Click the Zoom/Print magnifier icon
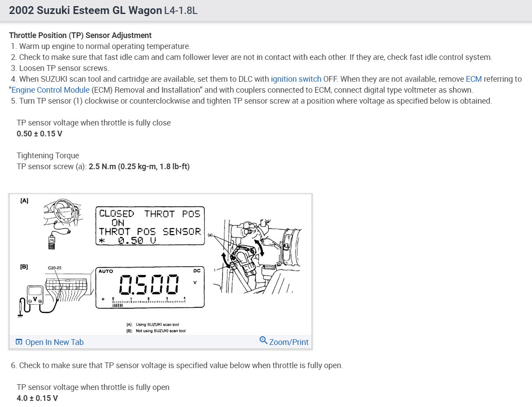The height and width of the screenshot is (407, 532). point(263,340)
